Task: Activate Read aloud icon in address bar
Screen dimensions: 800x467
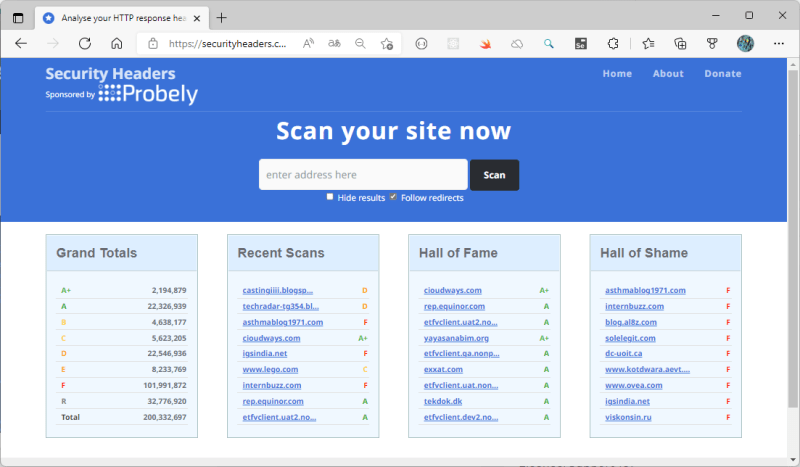Action: click(308, 43)
